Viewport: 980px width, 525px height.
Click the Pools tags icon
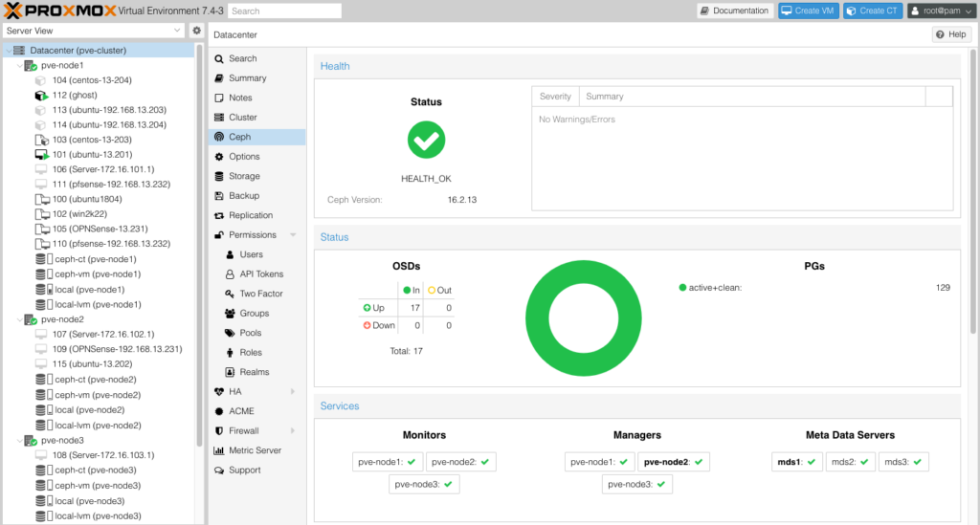(230, 333)
